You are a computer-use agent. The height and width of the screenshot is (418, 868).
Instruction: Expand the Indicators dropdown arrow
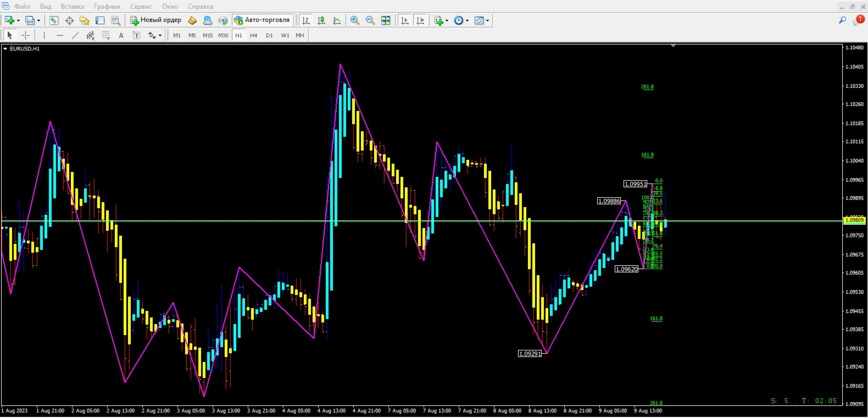(447, 21)
